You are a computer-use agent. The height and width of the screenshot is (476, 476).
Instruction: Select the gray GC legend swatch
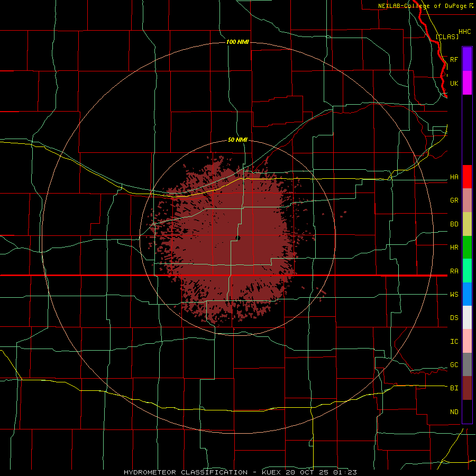[x=467, y=364]
